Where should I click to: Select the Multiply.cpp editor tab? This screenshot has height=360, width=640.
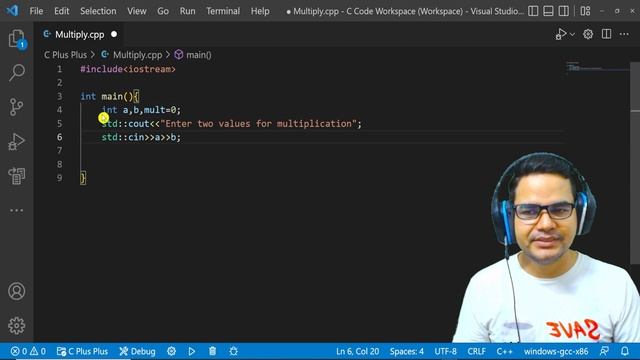[79, 35]
